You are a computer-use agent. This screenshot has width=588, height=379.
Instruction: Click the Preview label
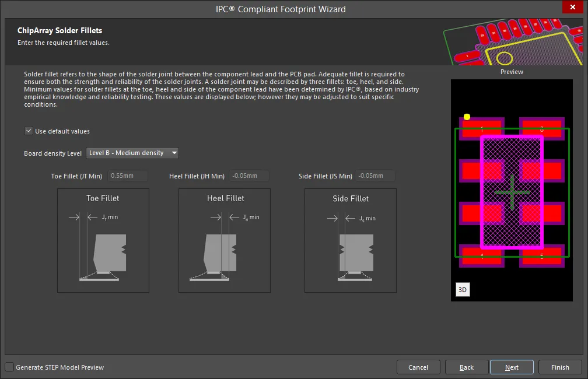click(512, 72)
